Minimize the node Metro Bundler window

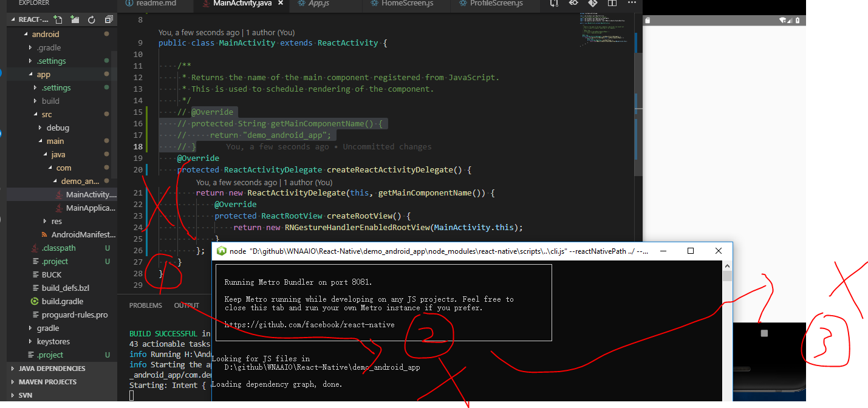click(x=663, y=251)
